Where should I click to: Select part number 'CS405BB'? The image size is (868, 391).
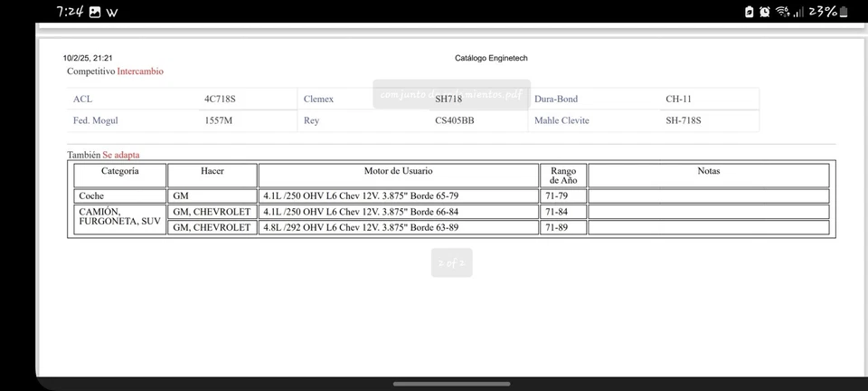coord(455,120)
